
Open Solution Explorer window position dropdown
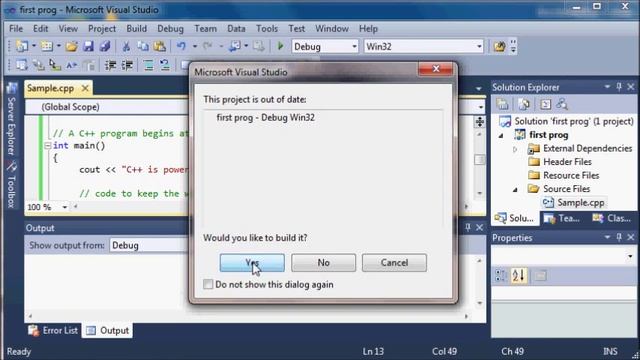(607, 87)
